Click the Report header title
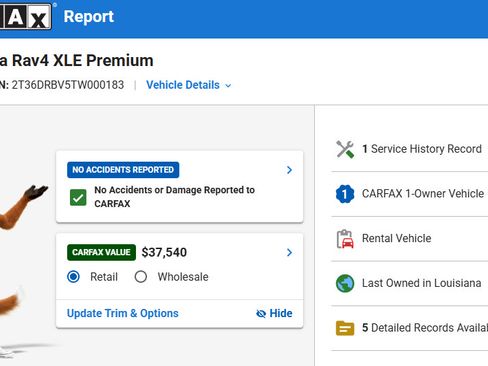 pos(89,16)
